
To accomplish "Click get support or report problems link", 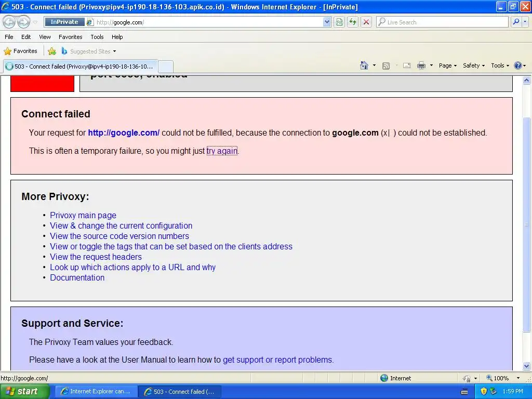I will tap(278, 360).
